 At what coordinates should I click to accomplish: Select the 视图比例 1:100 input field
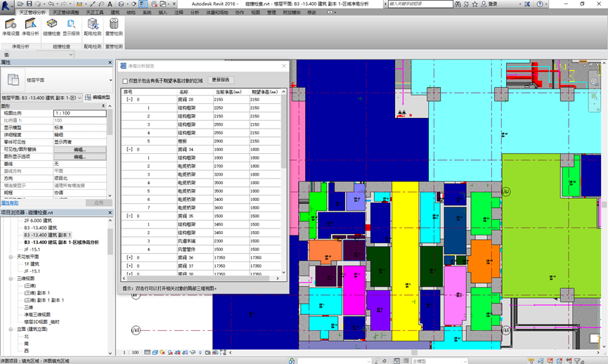point(80,113)
